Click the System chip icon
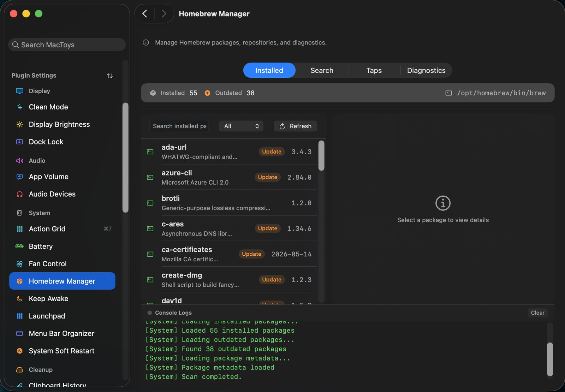 (x=19, y=213)
